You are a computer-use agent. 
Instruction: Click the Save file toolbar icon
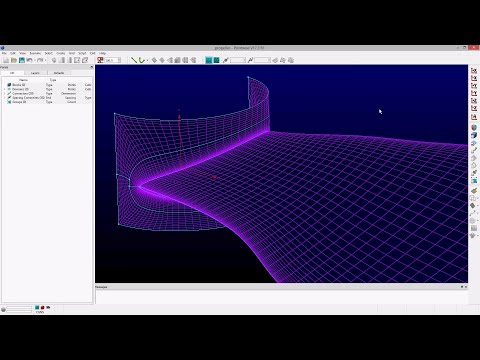tap(22, 60)
